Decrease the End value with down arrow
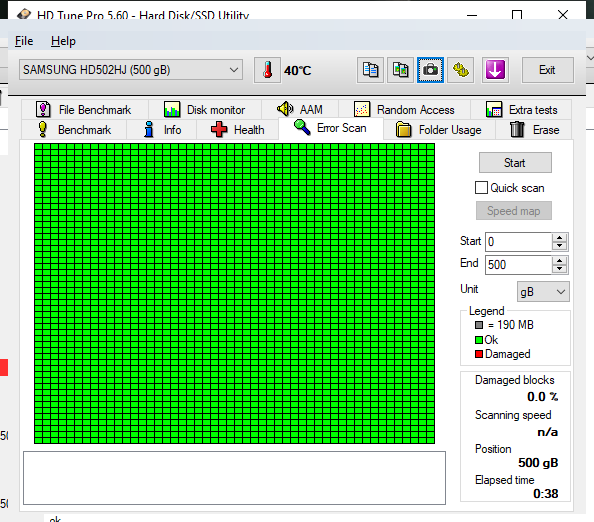The image size is (594, 522). coord(560,269)
